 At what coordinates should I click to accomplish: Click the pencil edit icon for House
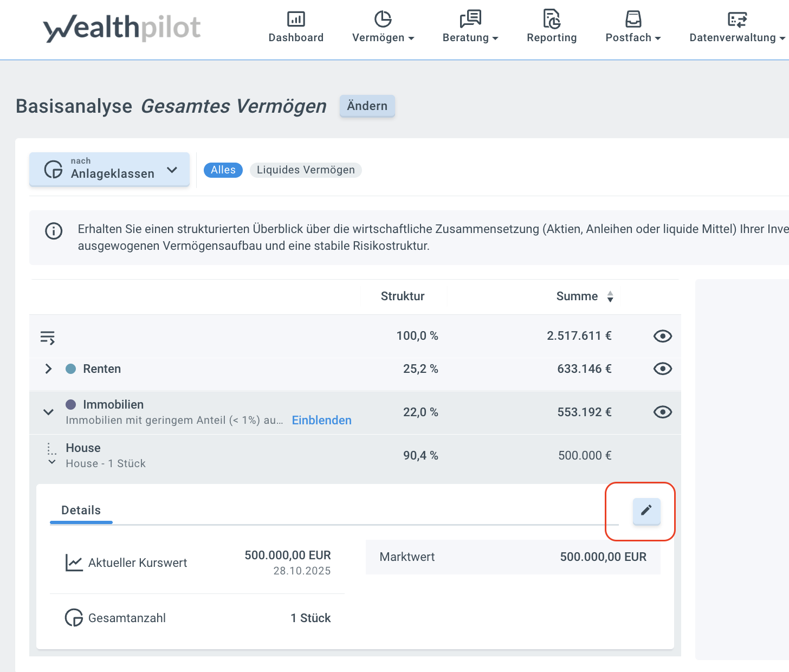[646, 511]
